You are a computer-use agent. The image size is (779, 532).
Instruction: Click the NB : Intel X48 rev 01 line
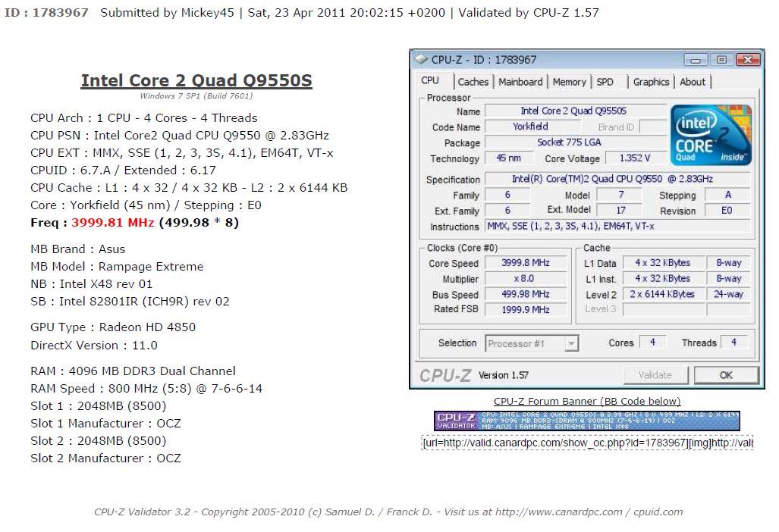tap(92, 284)
